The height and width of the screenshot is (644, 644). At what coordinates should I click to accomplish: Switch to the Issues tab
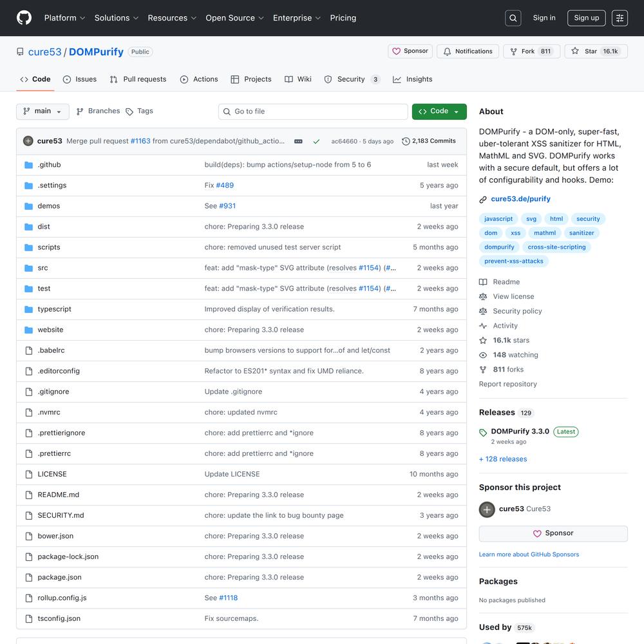[x=80, y=79]
